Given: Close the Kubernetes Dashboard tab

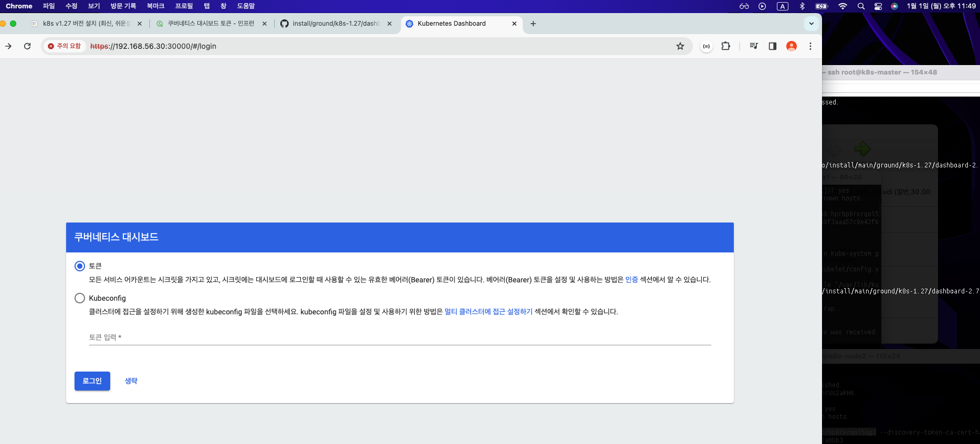Looking at the screenshot, I should (514, 24).
